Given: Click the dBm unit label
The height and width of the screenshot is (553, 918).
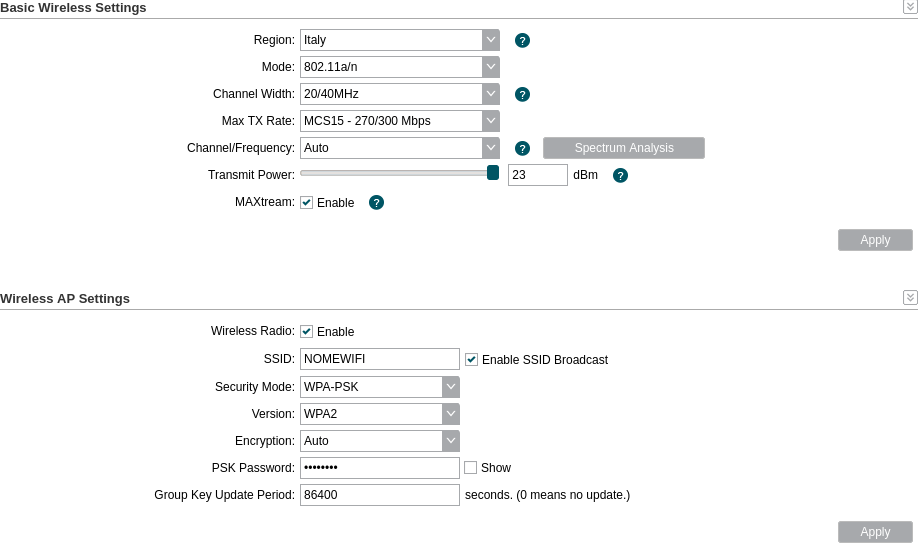Looking at the screenshot, I should click(585, 175).
